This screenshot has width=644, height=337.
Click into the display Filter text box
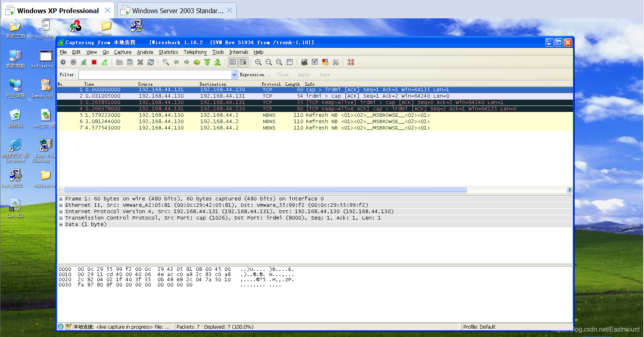click(x=155, y=74)
